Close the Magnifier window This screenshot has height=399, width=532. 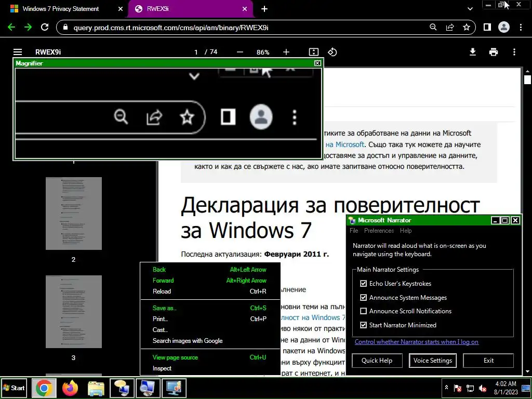[x=317, y=63]
